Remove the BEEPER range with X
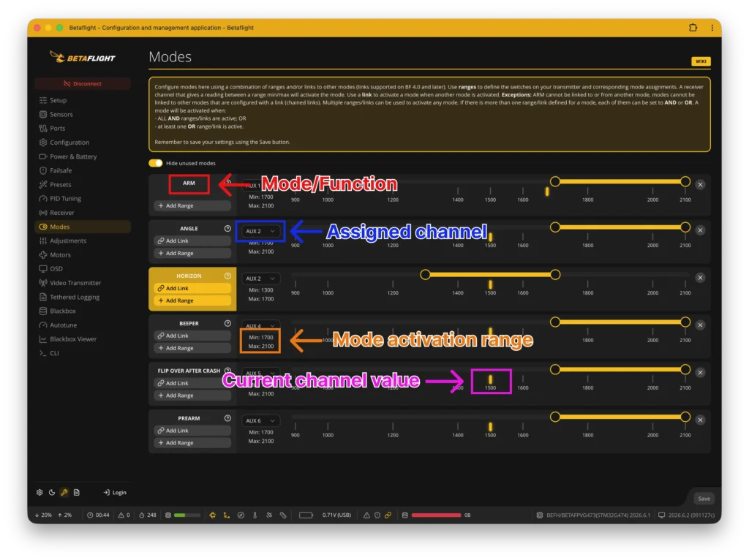The width and height of the screenshot is (749, 560). (700, 325)
